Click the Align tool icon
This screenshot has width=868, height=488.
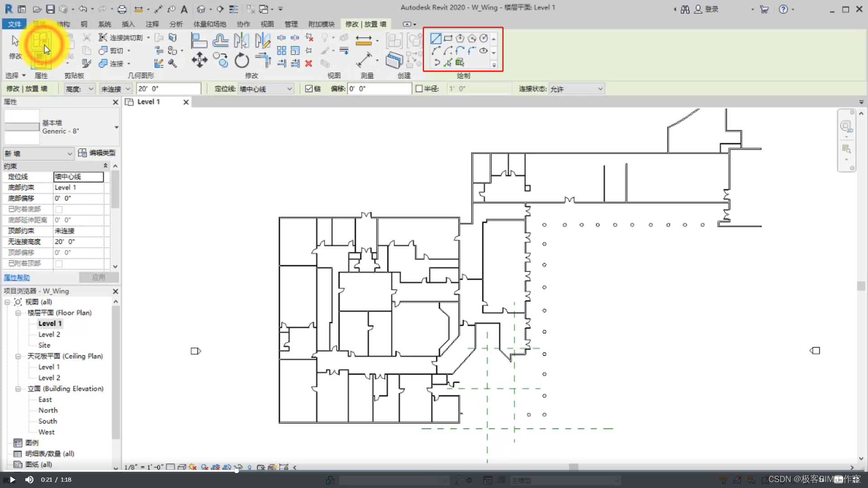click(x=198, y=41)
